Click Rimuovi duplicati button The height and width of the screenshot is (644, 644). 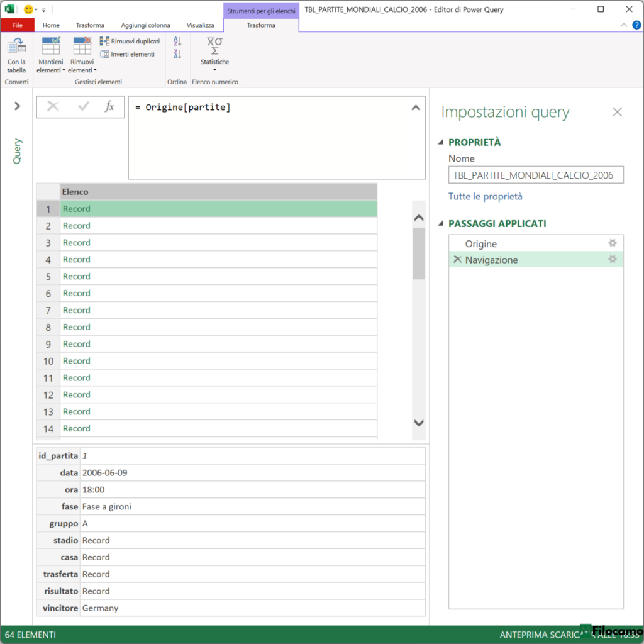point(130,41)
